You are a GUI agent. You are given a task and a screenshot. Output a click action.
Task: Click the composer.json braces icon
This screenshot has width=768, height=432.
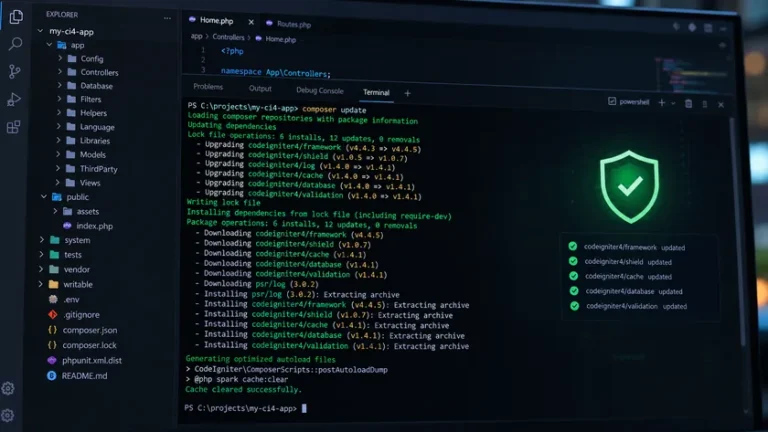click(x=52, y=330)
